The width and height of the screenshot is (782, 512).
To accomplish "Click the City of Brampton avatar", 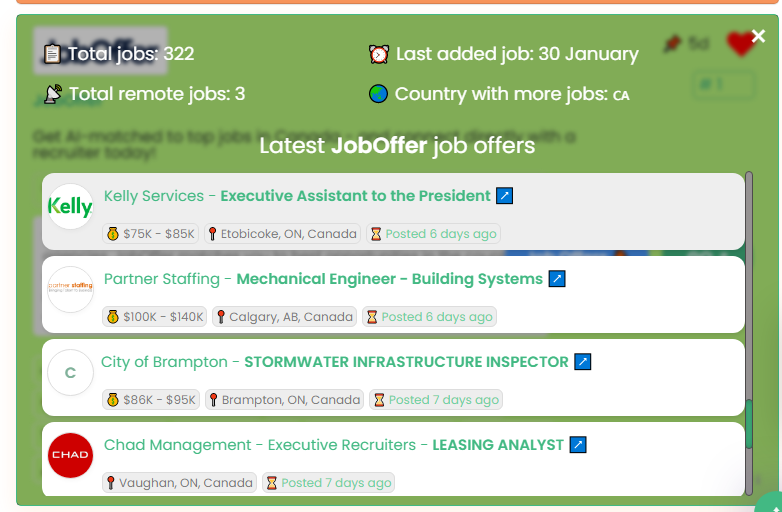I will [70, 372].
